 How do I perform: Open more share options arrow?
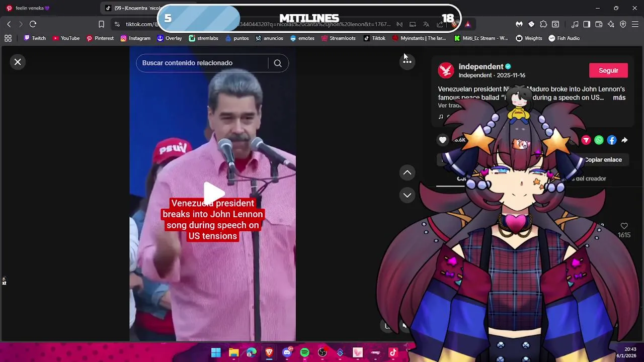[x=624, y=140]
